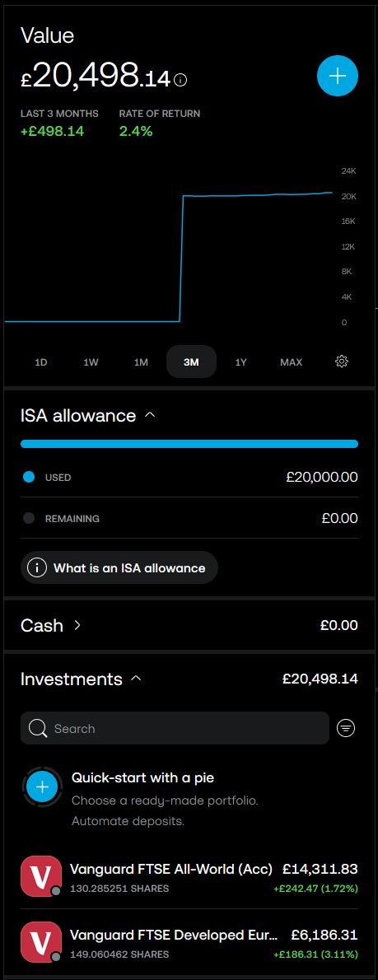Open Vanguard FTSE Developed Europe logo
This screenshot has width=378, height=980.
41,942
